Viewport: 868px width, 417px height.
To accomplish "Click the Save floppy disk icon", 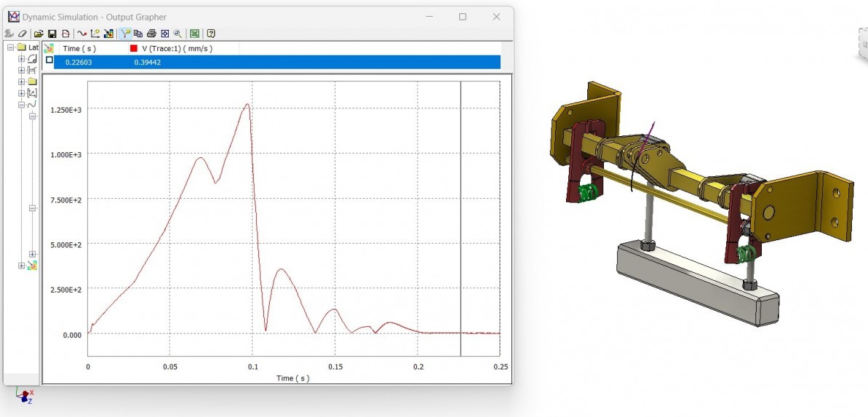I will point(52,33).
